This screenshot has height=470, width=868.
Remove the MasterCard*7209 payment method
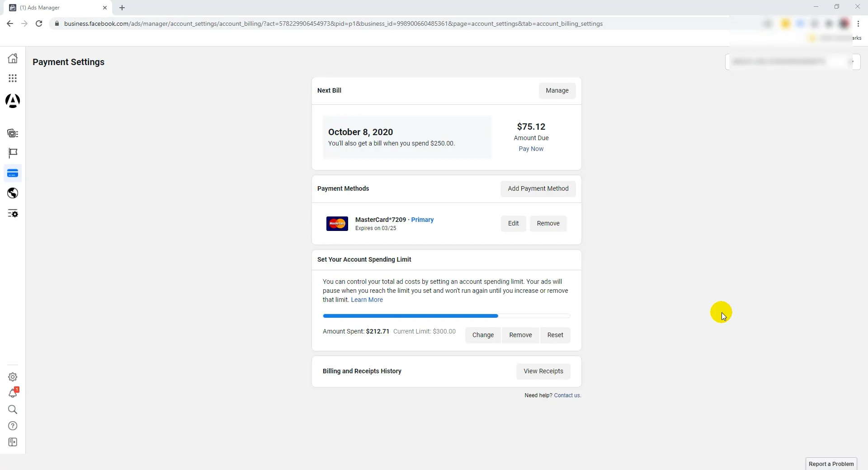[548, 224]
